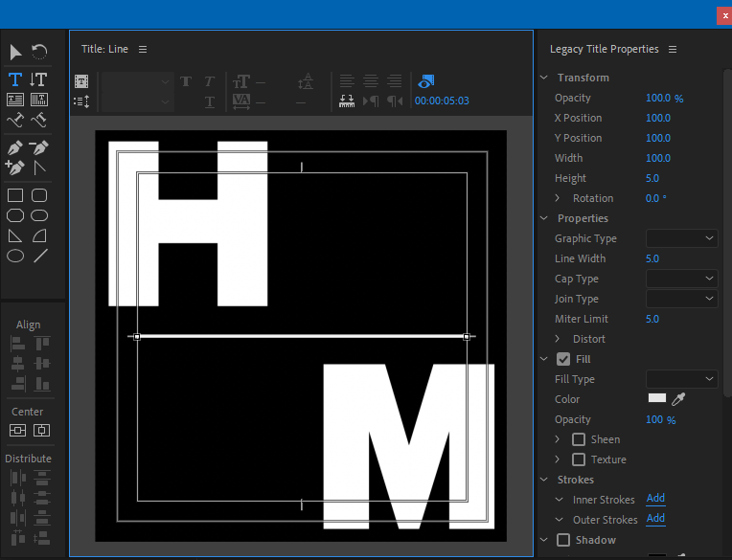732x560 pixels.
Task: Select the Wedge shape tool
Action: [x=15, y=235]
